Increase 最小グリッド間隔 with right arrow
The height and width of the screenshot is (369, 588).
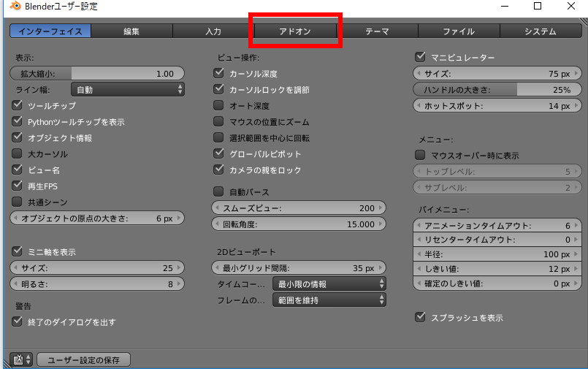pyautogui.click(x=381, y=267)
